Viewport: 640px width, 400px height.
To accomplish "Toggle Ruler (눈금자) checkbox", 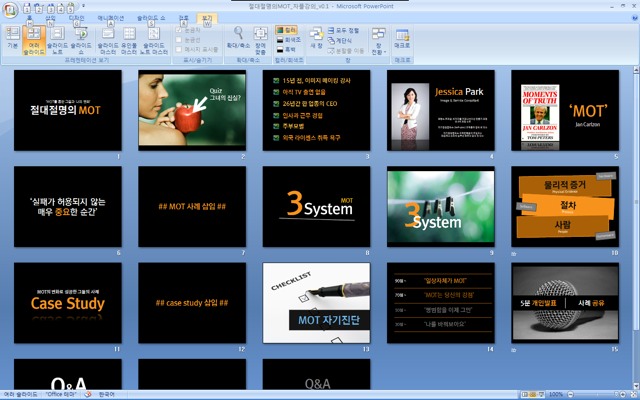I will [x=189, y=30].
